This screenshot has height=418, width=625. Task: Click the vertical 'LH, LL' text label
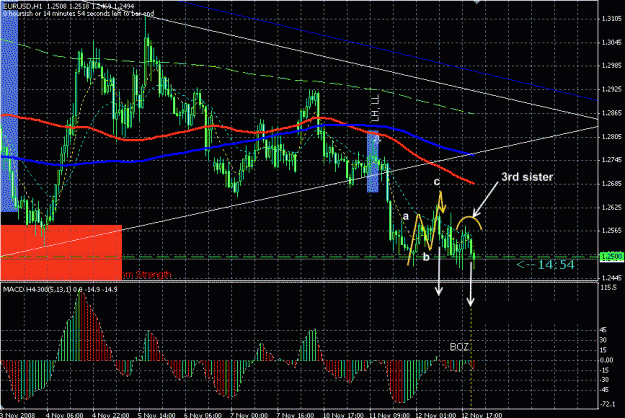tap(375, 108)
